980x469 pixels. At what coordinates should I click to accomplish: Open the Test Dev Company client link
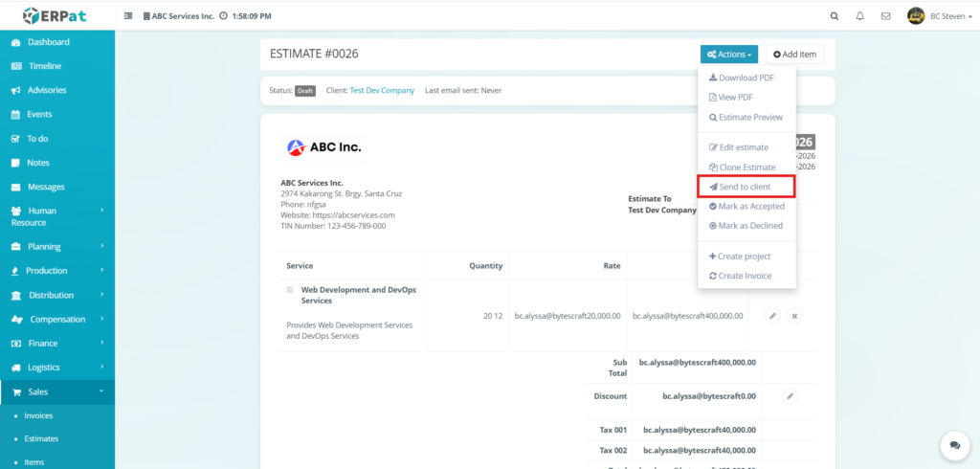pos(382,91)
